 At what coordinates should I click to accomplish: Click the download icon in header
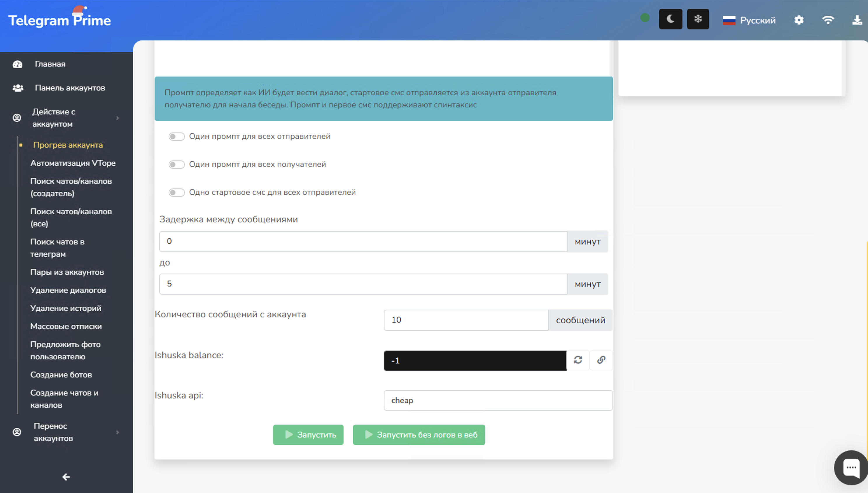pyautogui.click(x=857, y=20)
